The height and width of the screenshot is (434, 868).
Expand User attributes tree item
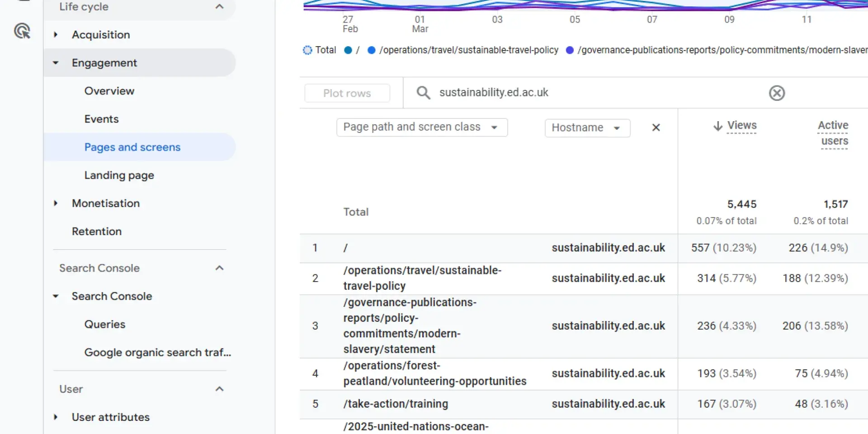56,417
